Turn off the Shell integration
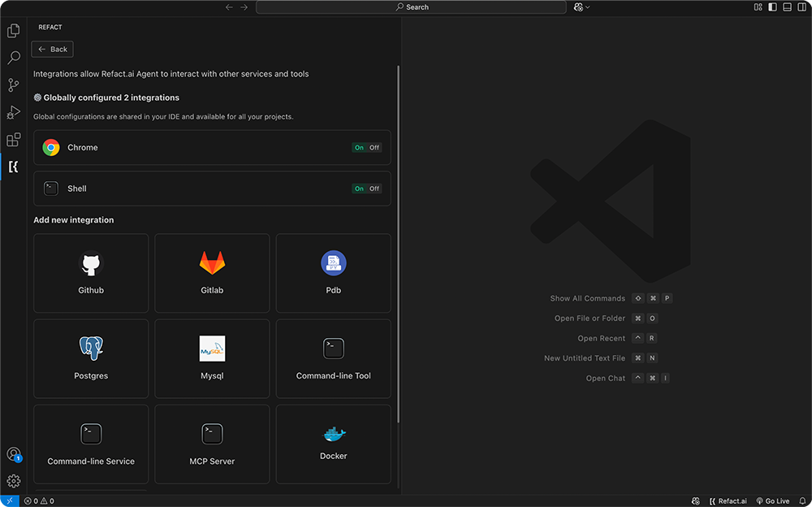This screenshot has height=507, width=812. (x=374, y=188)
